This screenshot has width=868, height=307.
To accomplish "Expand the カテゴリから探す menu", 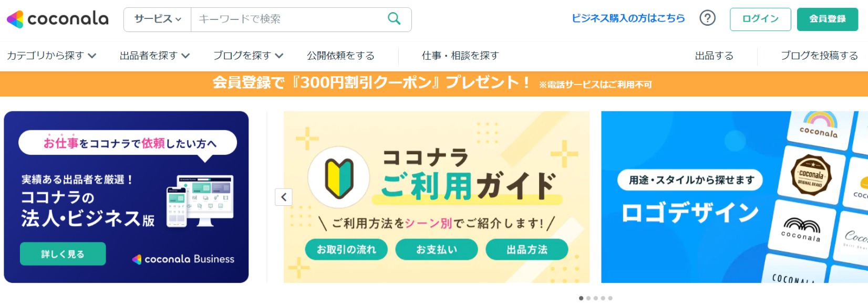I will [x=51, y=56].
